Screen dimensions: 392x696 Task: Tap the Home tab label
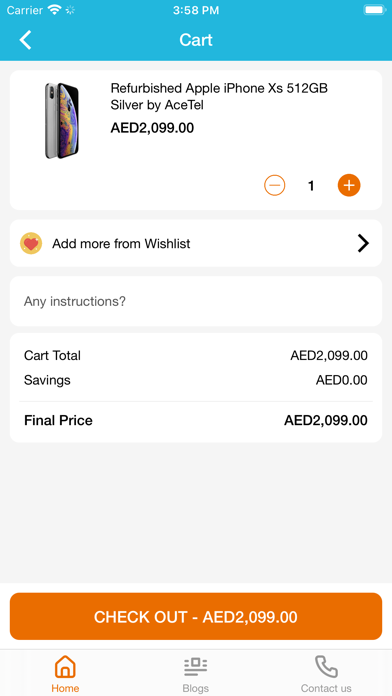[x=65, y=688]
